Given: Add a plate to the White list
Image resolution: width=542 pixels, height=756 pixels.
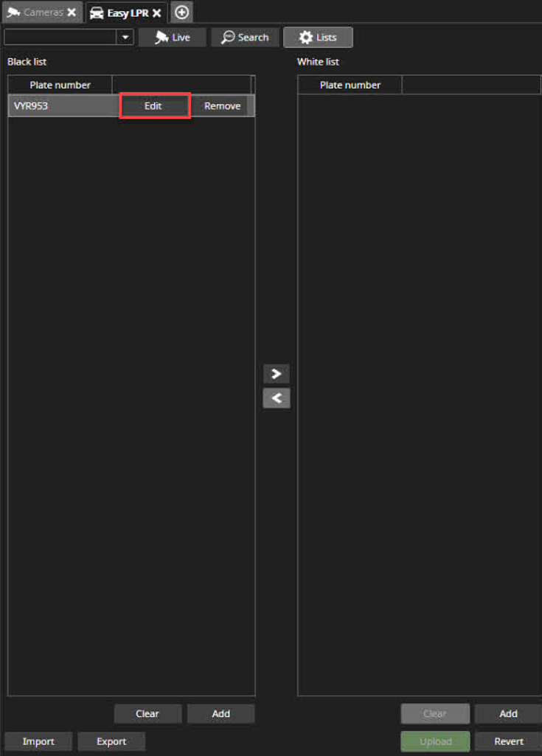Looking at the screenshot, I should pyautogui.click(x=508, y=713).
